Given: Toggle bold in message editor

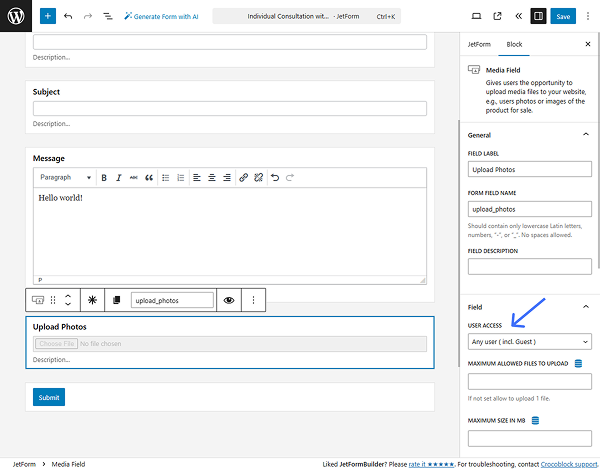Looking at the screenshot, I should 104,178.
